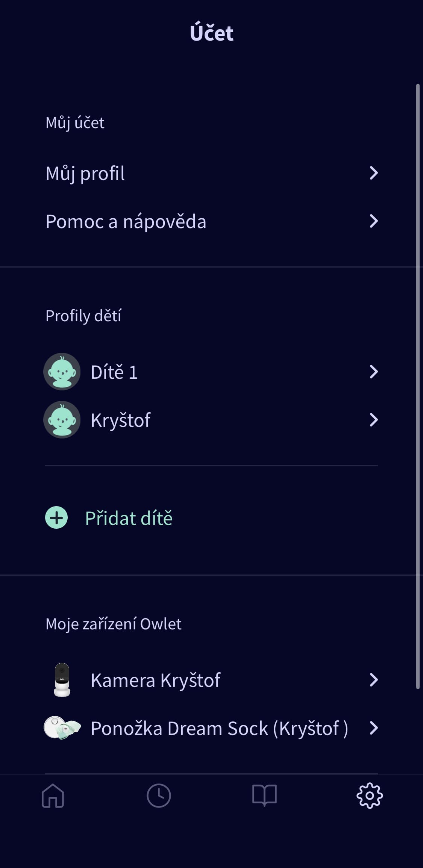Expand Můj profil with its chevron
The width and height of the screenshot is (423, 868).
373,173
